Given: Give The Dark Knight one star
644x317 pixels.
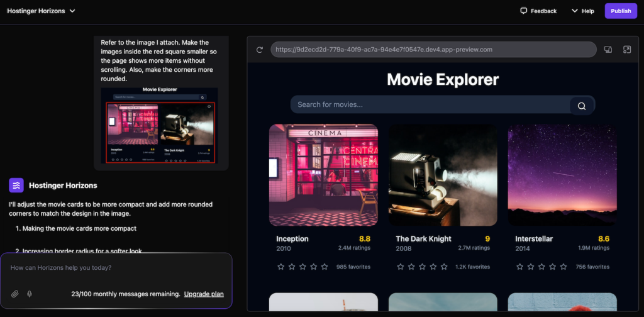Looking at the screenshot, I should (401, 267).
